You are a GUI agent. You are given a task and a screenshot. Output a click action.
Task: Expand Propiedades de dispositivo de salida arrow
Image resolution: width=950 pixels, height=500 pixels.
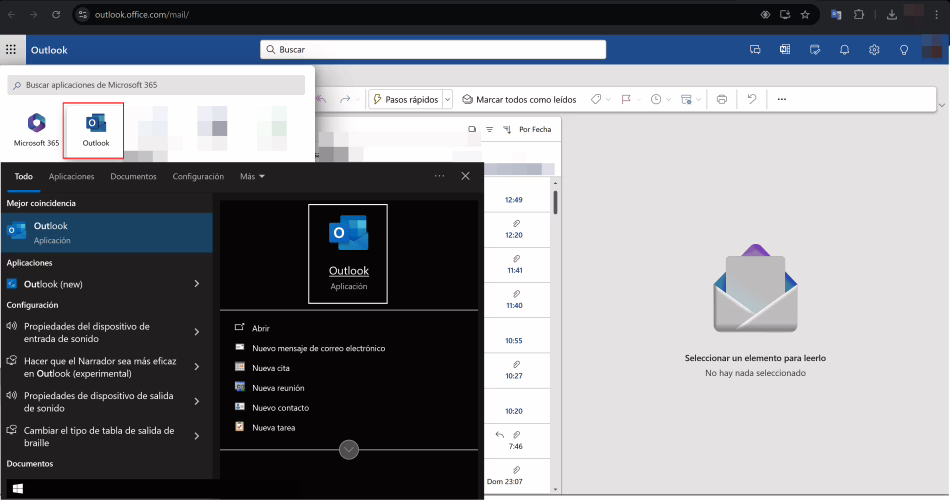(x=197, y=401)
